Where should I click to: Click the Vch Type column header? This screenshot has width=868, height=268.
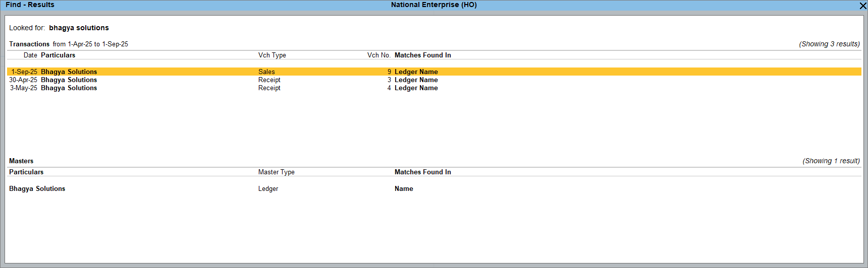[x=272, y=55]
